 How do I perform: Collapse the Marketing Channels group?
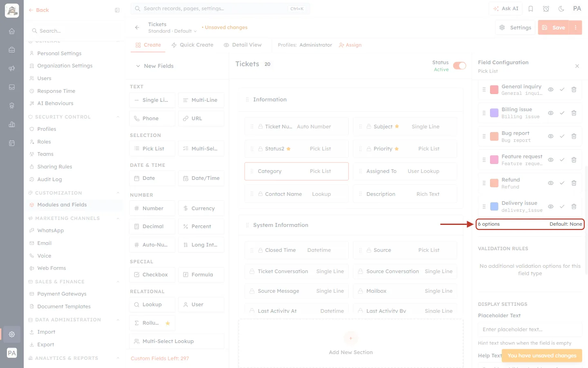pos(118,218)
